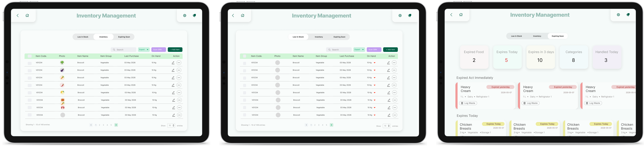
Task: Open the Export dropdown on the left tablet
Action: 144,50
